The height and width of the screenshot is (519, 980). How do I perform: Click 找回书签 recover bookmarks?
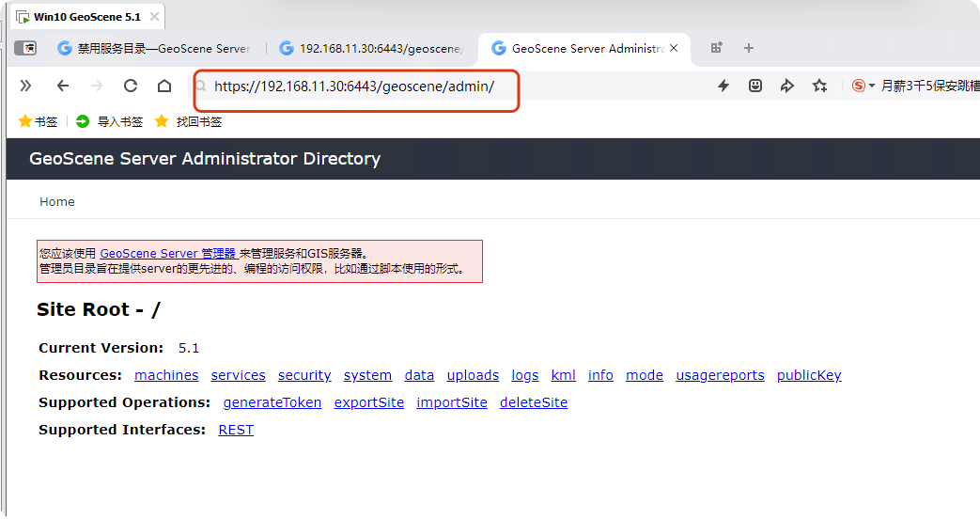188,121
